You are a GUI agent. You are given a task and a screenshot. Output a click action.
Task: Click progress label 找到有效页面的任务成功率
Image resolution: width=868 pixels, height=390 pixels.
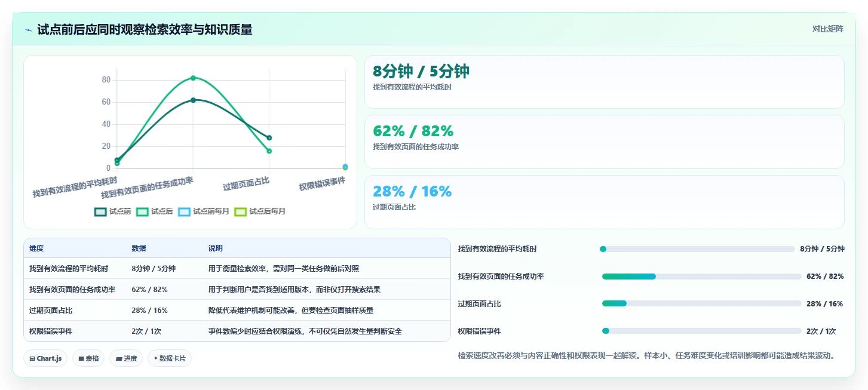coord(501,277)
